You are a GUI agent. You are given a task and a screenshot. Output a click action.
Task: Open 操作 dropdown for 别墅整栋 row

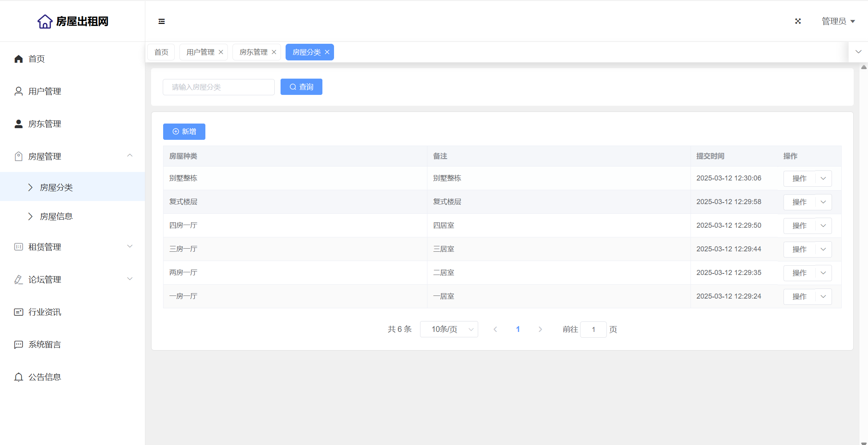[x=823, y=179]
